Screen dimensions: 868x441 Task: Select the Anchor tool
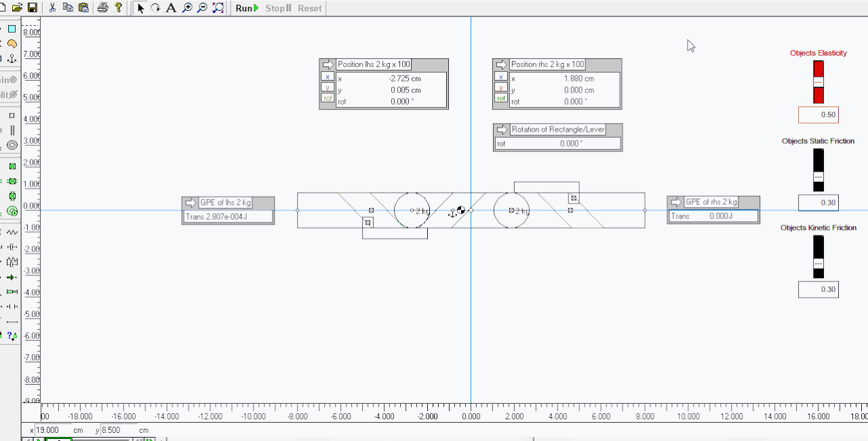tap(12, 59)
